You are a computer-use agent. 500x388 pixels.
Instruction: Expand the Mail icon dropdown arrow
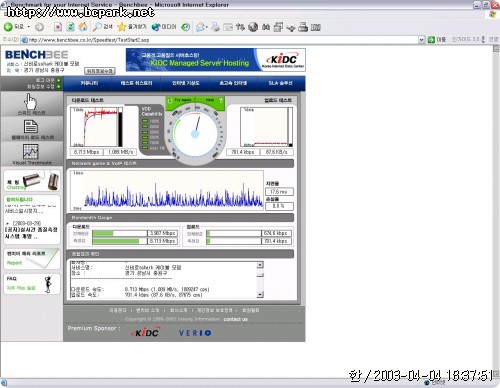pos(207,27)
